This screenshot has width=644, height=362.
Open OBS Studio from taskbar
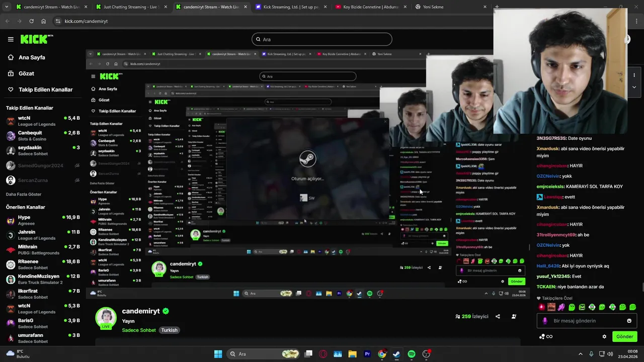click(x=426, y=354)
